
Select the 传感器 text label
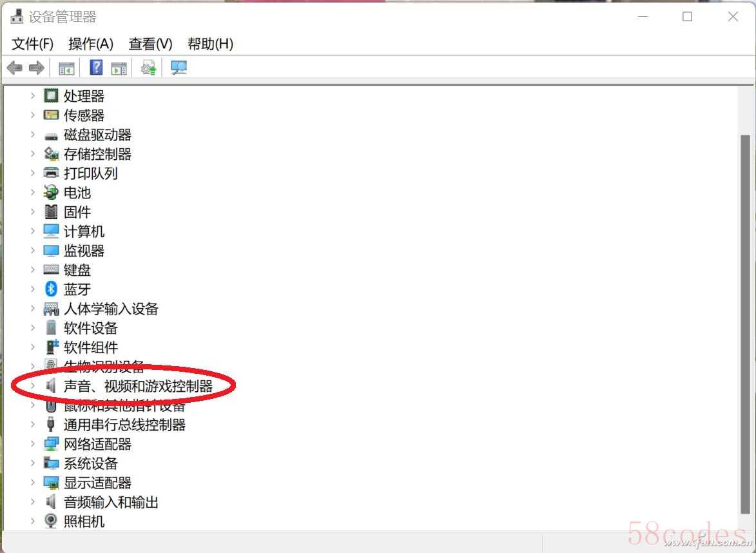pos(84,115)
